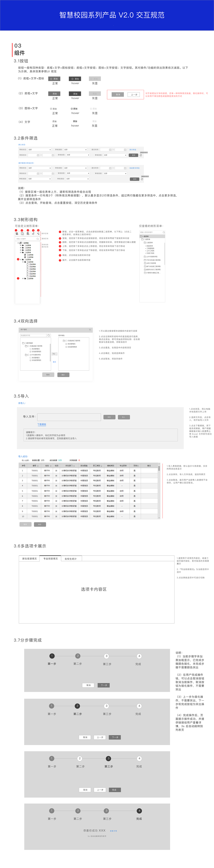Click the copy menu icon in the tree toolbar
The image size is (214, 868).
coord(22,234)
